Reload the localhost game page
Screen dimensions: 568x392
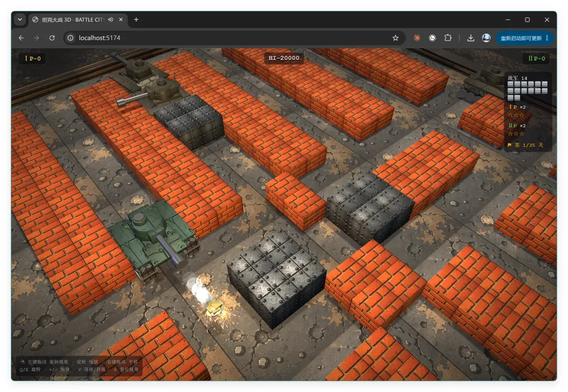pyautogui.click(x=52, y=38)
